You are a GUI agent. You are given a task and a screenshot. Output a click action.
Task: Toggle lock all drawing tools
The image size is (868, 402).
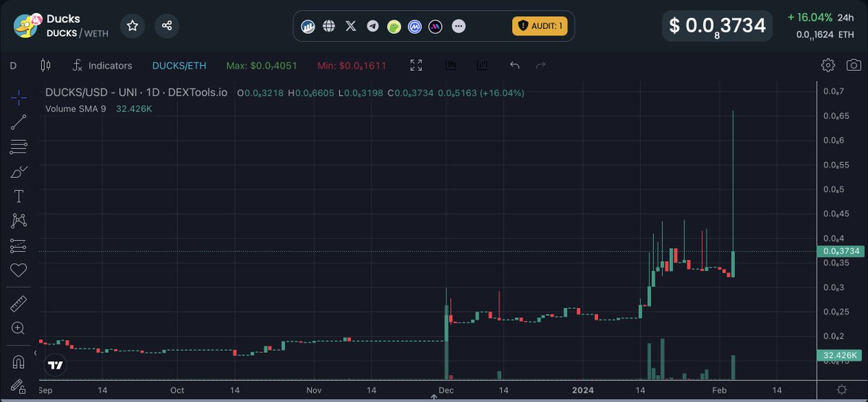(19, 386)
